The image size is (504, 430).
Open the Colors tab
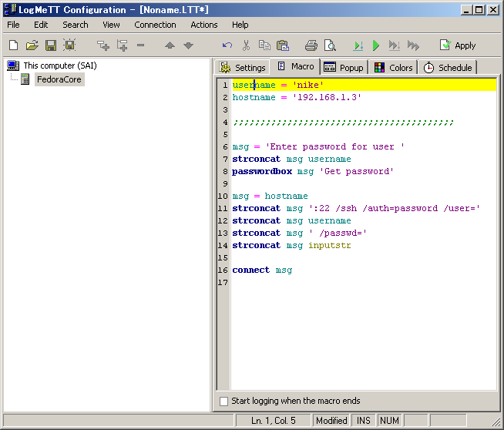click(x=394, y=68)
